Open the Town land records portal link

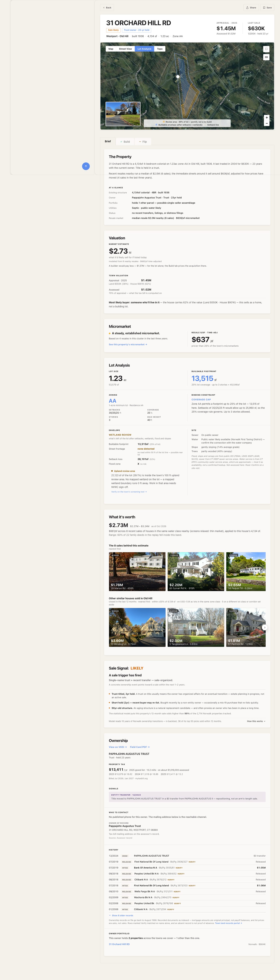point(229,923)
